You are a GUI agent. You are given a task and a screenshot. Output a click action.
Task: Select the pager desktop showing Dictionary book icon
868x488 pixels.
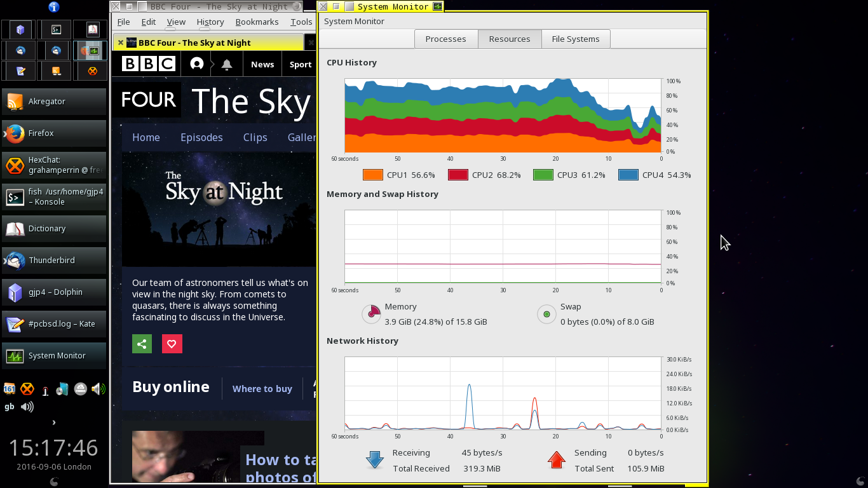[x=90, y=30]
